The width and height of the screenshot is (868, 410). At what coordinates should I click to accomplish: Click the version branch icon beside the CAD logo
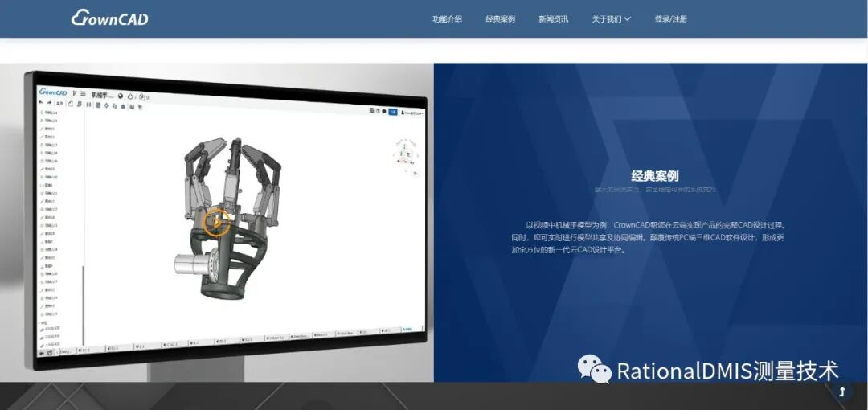click(74, 93)
